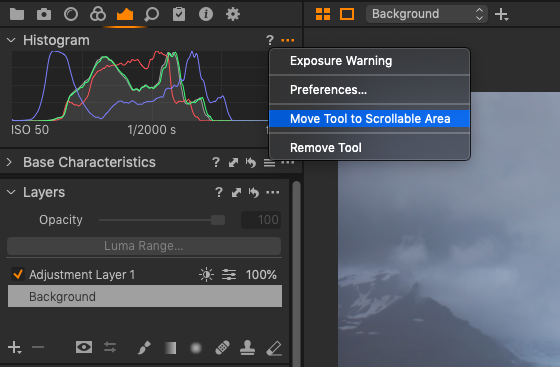Switch to multi-image grid view

[323, 14]
